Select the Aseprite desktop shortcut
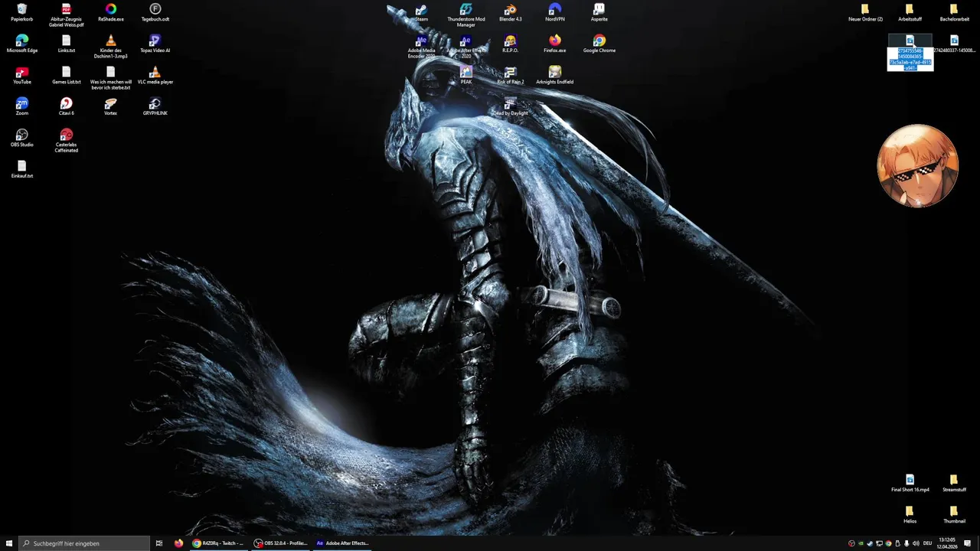 click(599, 12)
